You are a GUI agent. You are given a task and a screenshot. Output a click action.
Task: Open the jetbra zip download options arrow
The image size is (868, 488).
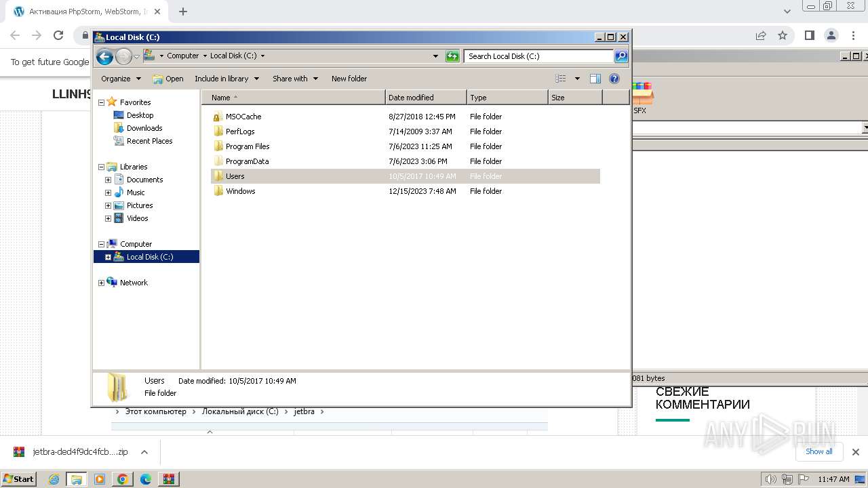tap(144, 452)
